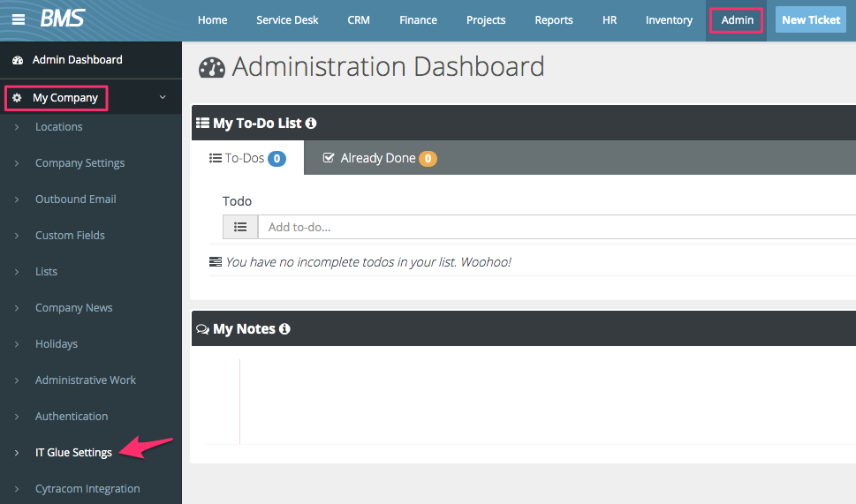This screenshot has height=504, width=856.
Task: Open Outbound Email settings
Action: pos(75,199)
